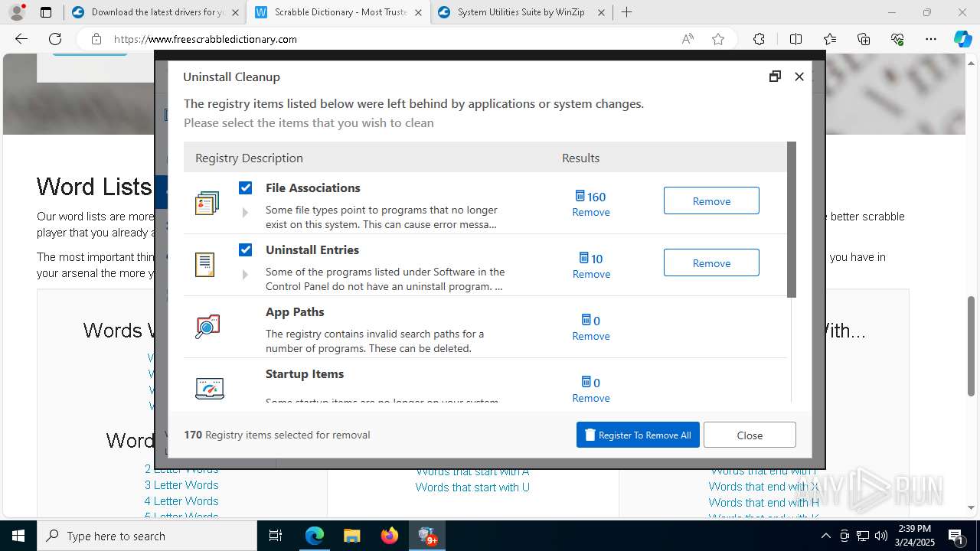Screen dimensions: 980x551
Task: Uncheck the File Associations checkbox
Action: pyautogui.click(x=245, y=187)
